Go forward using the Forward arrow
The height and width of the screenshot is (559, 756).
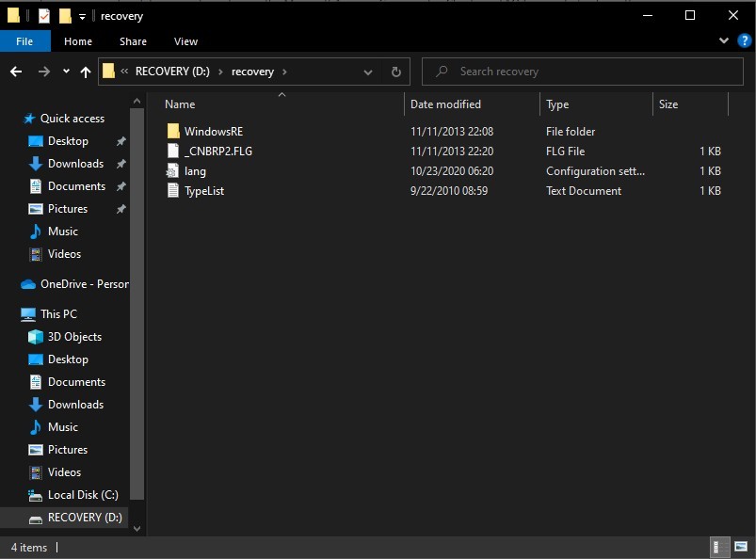coord(44,72)
